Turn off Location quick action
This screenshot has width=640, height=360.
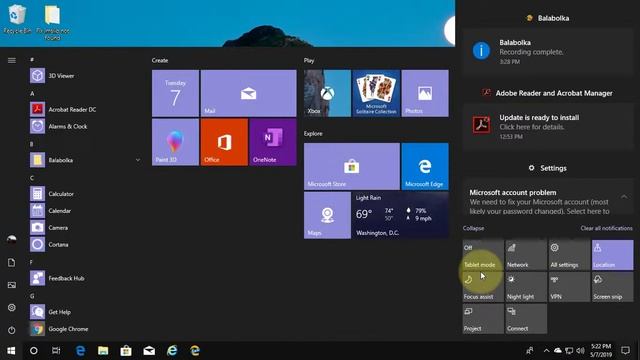(613, 255)
